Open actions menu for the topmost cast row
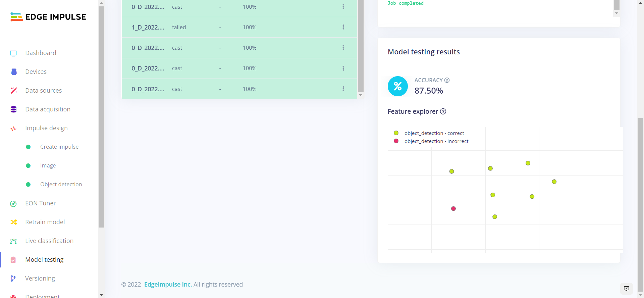Image resolution: width=644 pixels, height=298 pixels. pyautogui.click(x=343, y=7)
